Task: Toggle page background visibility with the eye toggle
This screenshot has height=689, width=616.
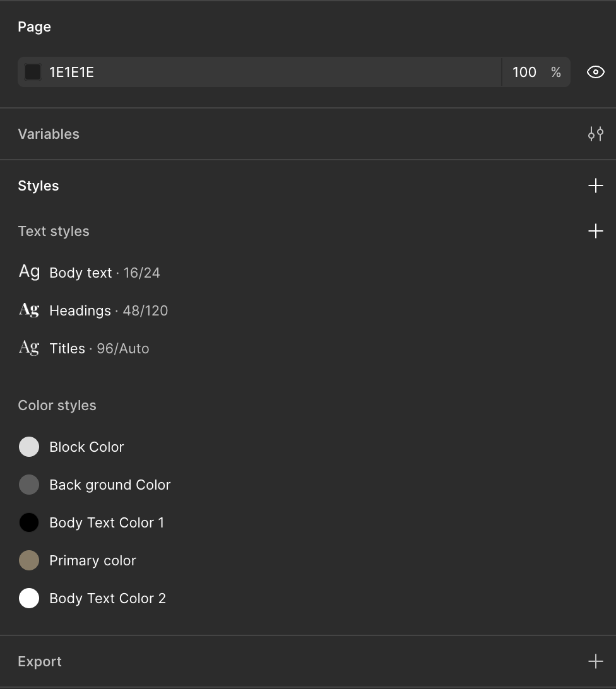Action: (595, 72)
